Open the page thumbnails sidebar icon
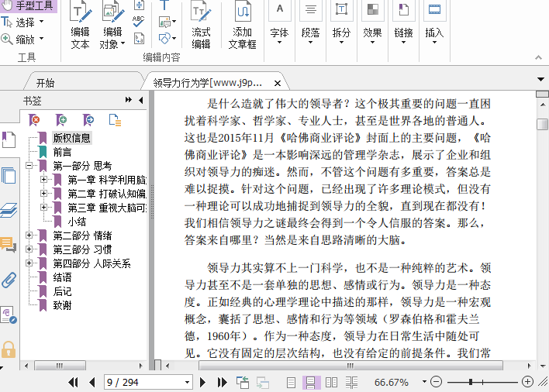The width and height of the screenshot is (549, 392). (x=9, y=175)
